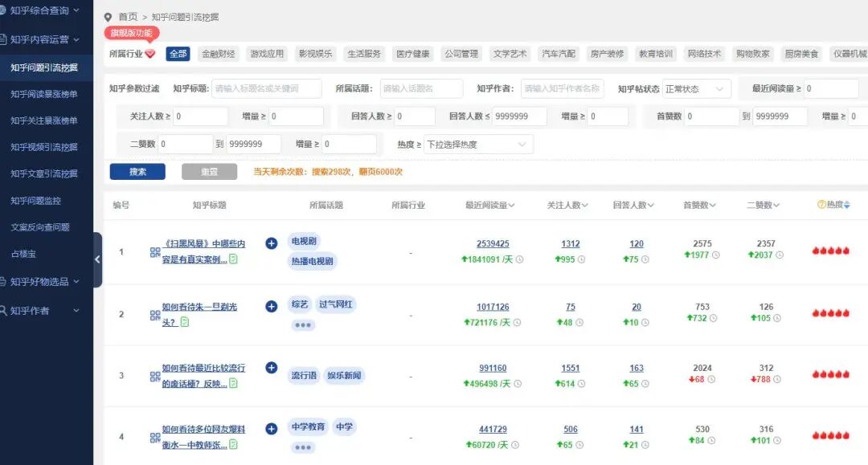
Task: Select the 金融财经 industry tab
Action: 218,54
